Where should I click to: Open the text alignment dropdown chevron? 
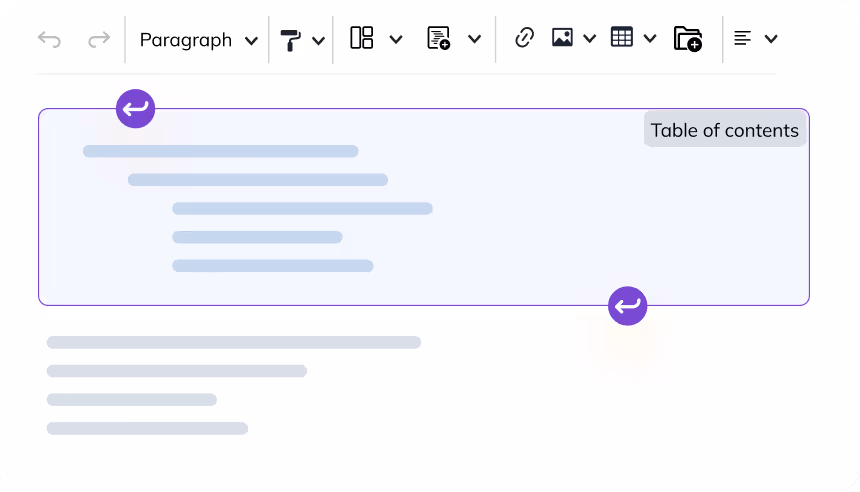771,40
